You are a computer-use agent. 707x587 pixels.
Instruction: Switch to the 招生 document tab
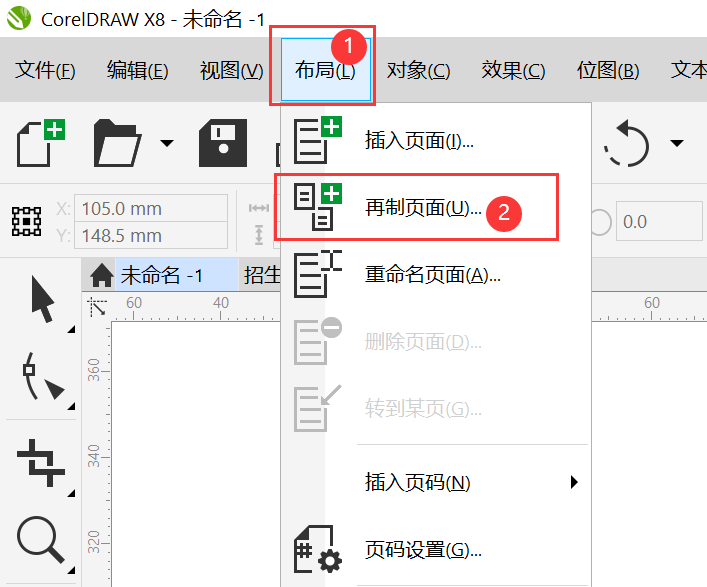(262, 275)
